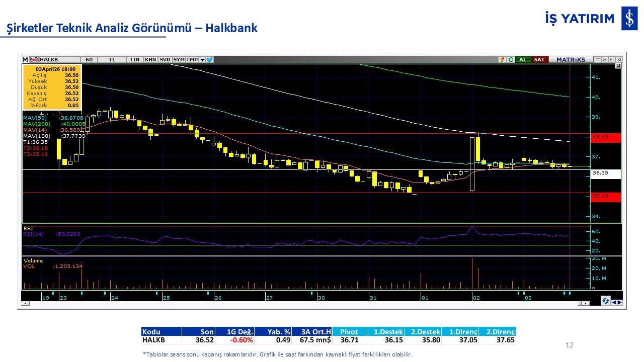The height and width of the screenshot is (362, 644).
Task: Click the chart navigation arrows at bottom right
Action: 617,302
